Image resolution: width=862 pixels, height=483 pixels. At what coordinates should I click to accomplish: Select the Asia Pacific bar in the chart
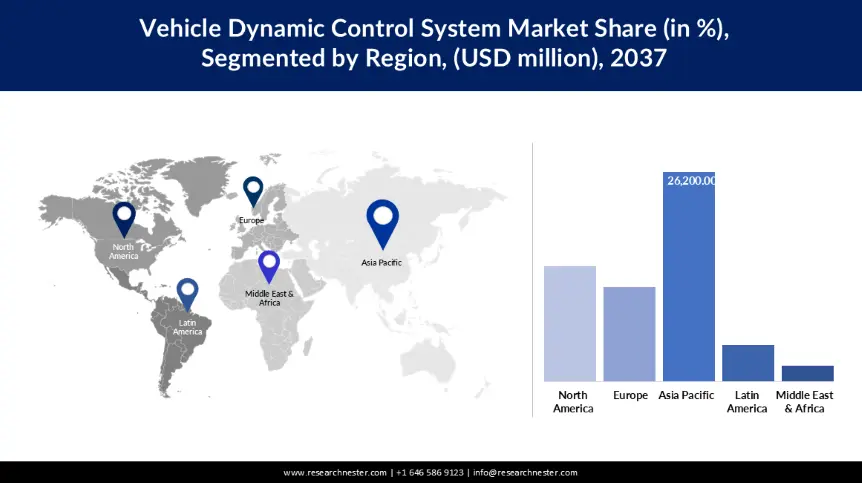coord(689,276)
